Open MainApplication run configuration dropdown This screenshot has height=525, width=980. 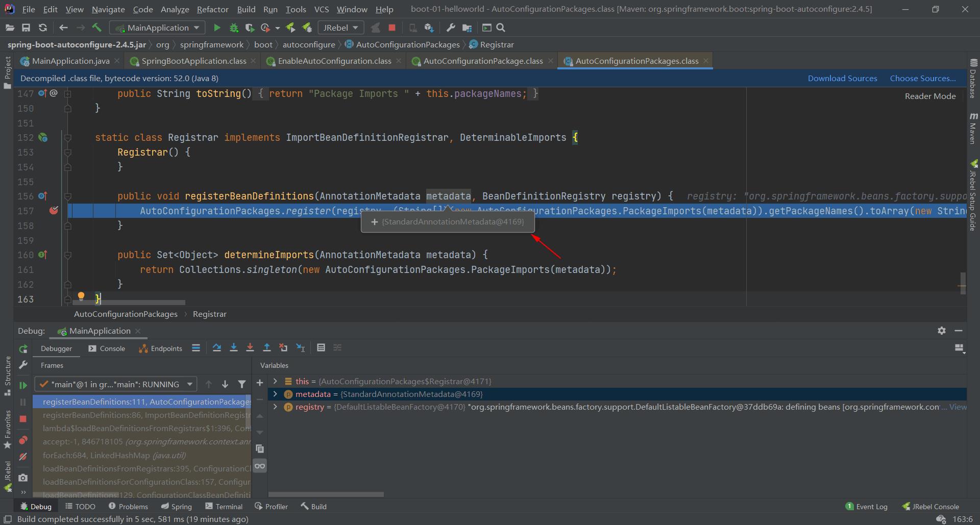pos(158,28)
